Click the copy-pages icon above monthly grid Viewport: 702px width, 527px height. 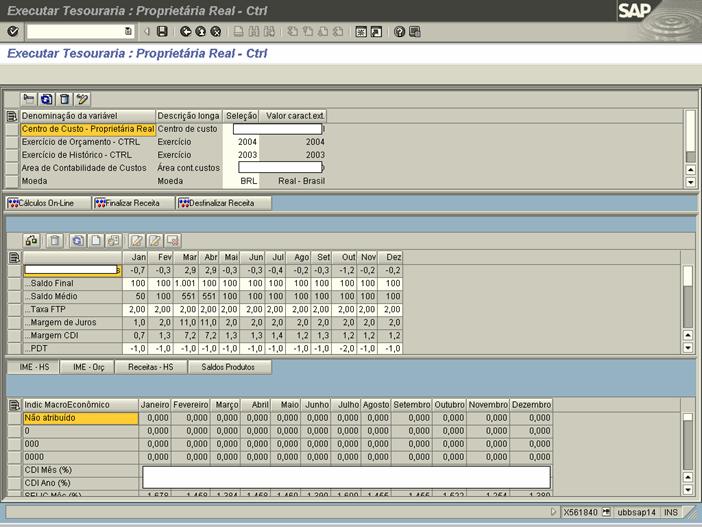click(113, 241)
